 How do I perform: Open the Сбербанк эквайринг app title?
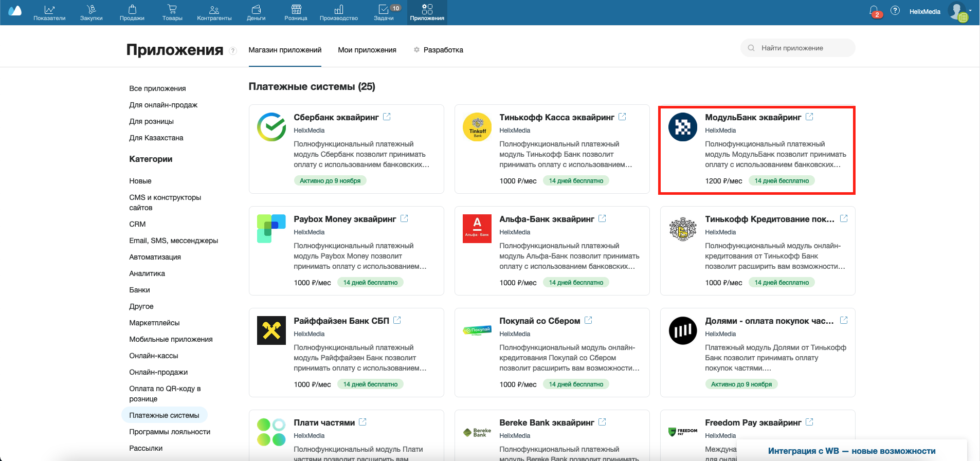[336, 117]
